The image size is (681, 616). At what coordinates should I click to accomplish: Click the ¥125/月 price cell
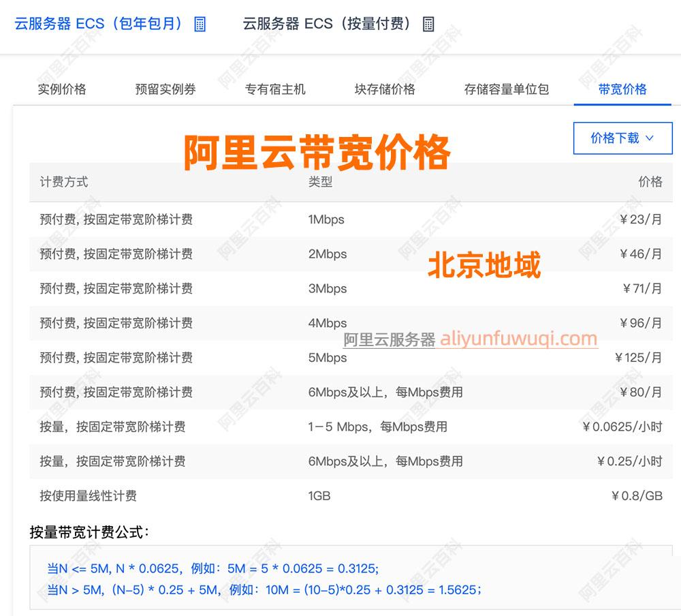coord(639,358)
